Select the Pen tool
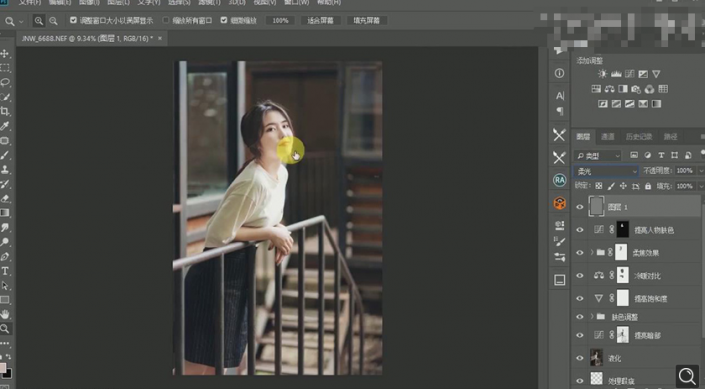The image size is (705, 389). click(5, 257)
